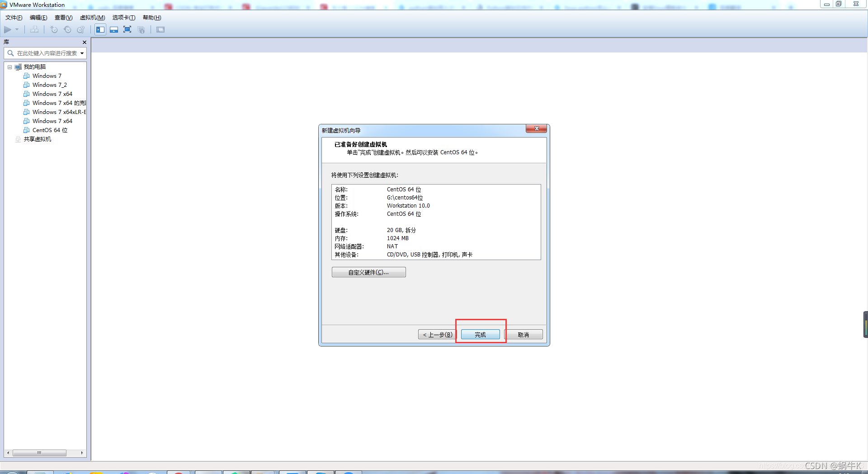Click the Send Ctrl+Alt+Del toolbar icon
Viewport: 868px width, 474px height.
[x=34, y=29]
